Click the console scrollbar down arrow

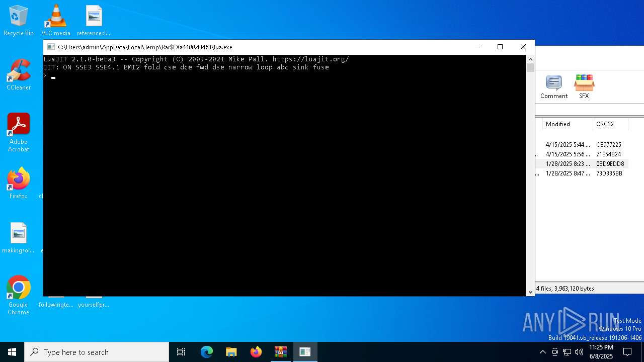(x=530, y=292)
